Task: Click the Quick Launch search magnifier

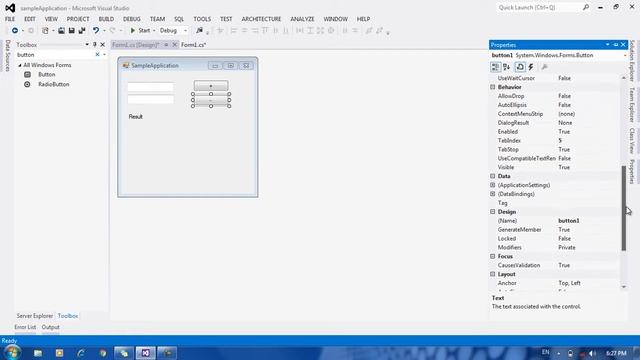Action: [x=586, y=7]
